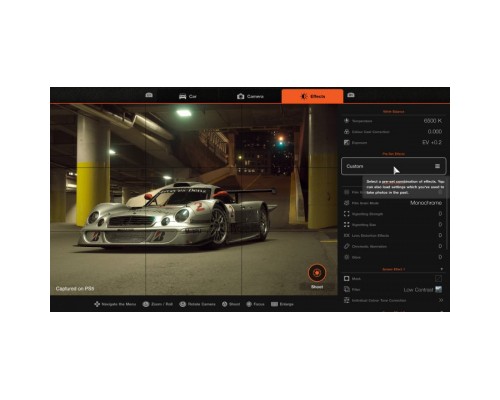This screenshot has height=400, width=500.
Task: Click the Chromatic Aberration icon
Action: (x=347, y=246)
